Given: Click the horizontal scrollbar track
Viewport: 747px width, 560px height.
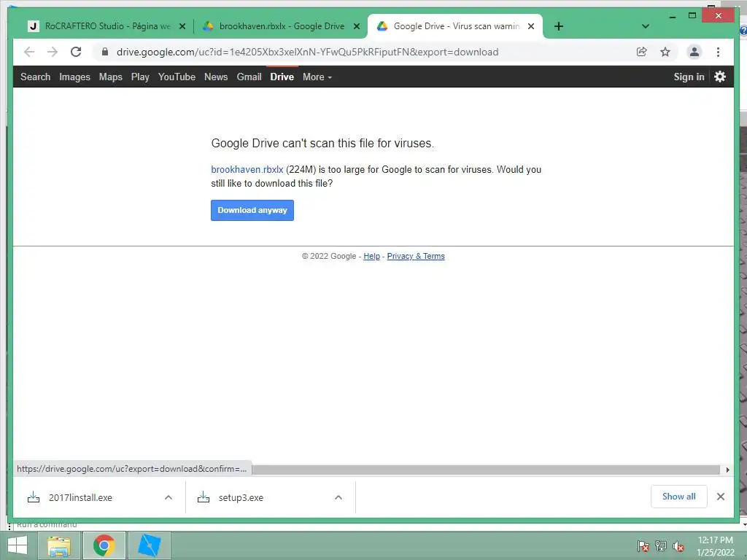Looking at the screenshot, I should 485,470.
